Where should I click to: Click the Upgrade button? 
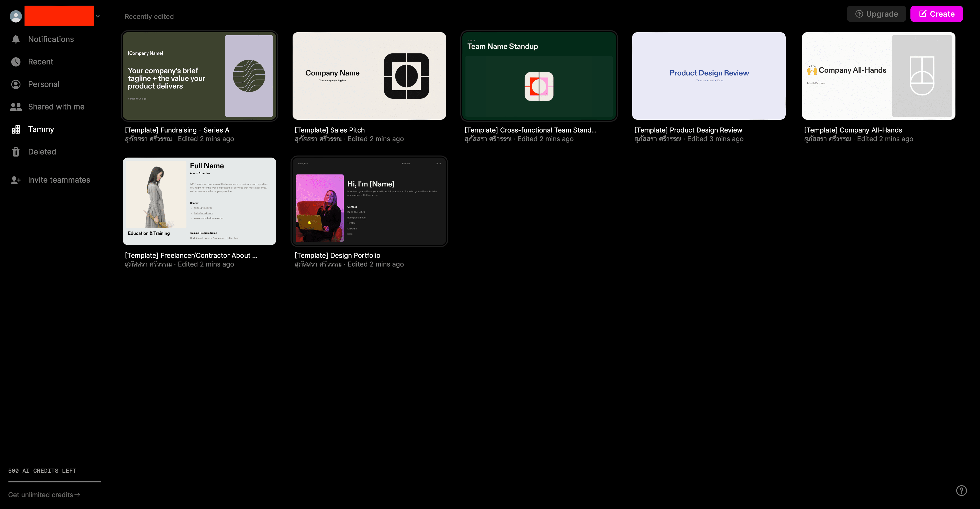tap(876, 14)
